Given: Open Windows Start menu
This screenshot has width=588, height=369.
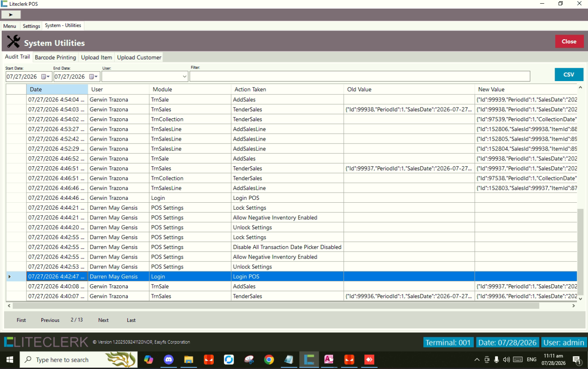Looking at the screenshot, I should pyautogui.click(x=10, y=359).
